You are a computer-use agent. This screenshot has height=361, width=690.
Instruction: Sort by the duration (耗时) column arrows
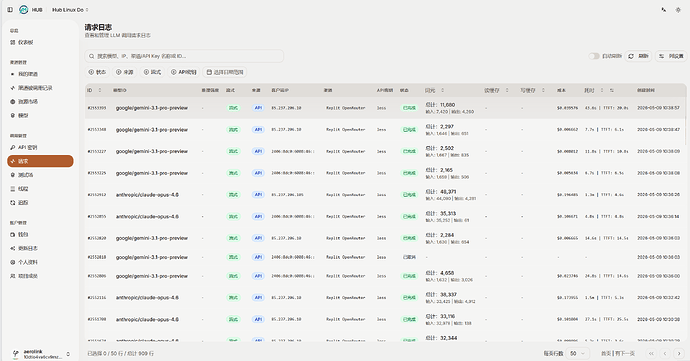point(602,90)
